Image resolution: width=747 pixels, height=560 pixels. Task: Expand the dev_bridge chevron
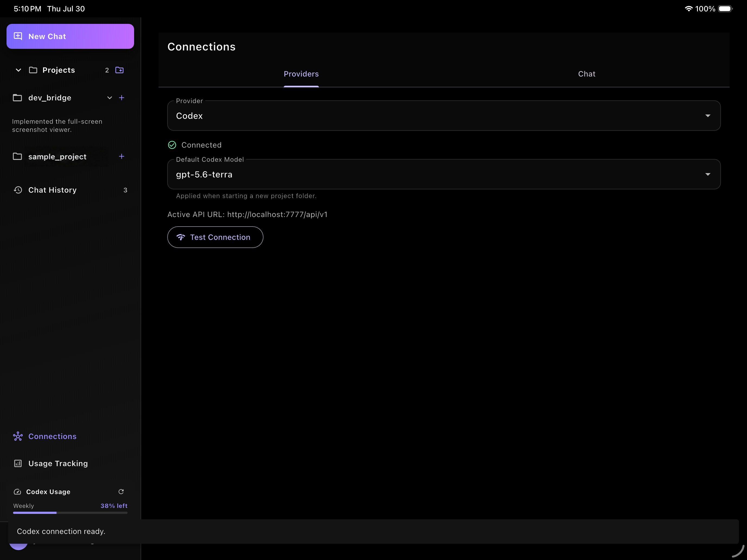[110, 98]
